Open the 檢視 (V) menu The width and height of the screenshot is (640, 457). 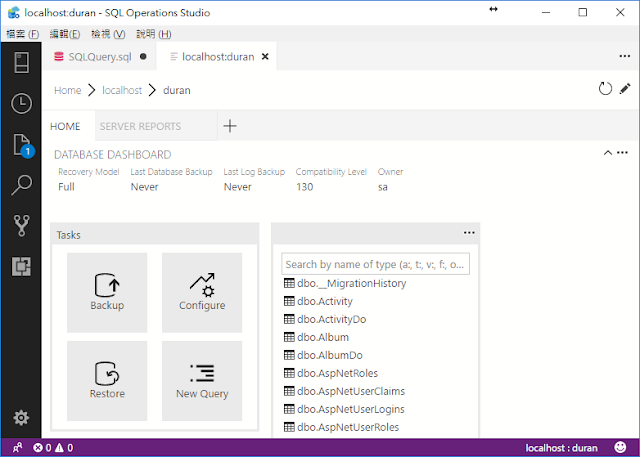(108, 34)
